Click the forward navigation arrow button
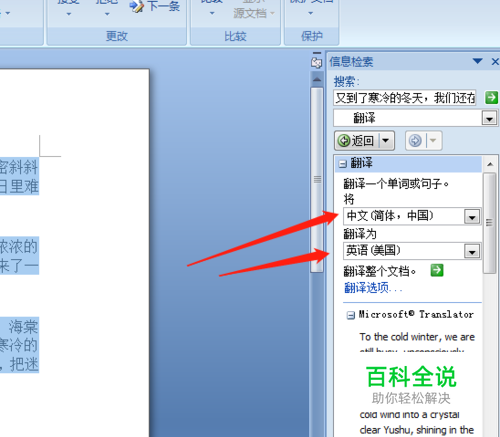500x437 pixels. click(x=415, y=141)
